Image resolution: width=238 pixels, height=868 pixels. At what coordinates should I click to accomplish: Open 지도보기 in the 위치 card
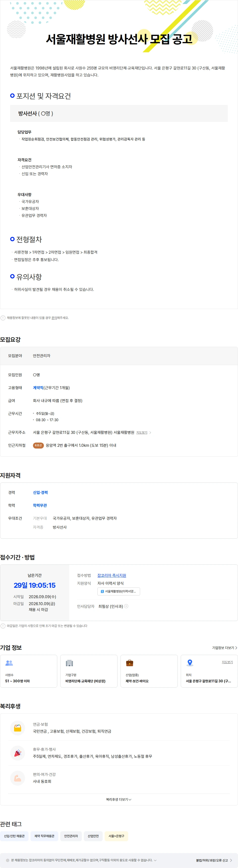227,662
